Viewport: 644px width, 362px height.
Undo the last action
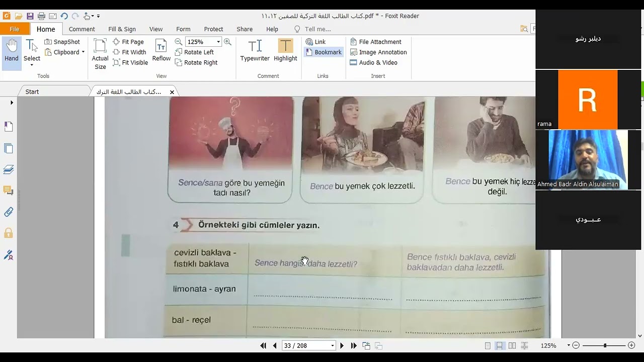click(64, 16)
